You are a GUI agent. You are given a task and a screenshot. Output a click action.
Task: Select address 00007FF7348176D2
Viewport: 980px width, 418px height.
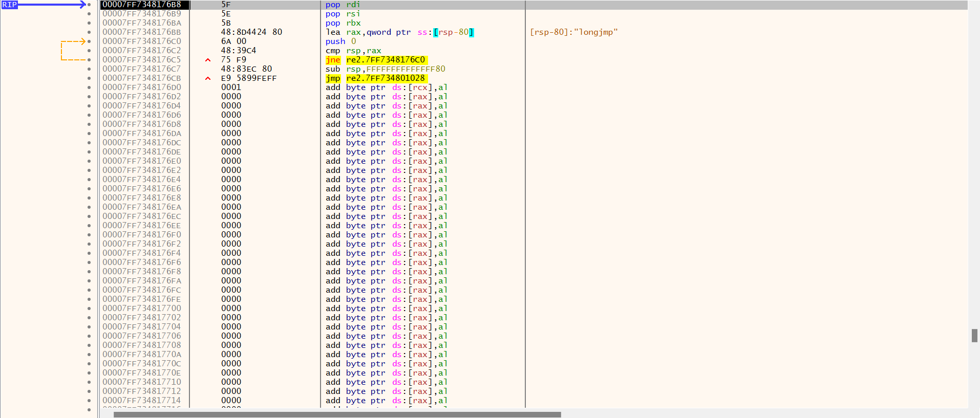tap(142, 97)
